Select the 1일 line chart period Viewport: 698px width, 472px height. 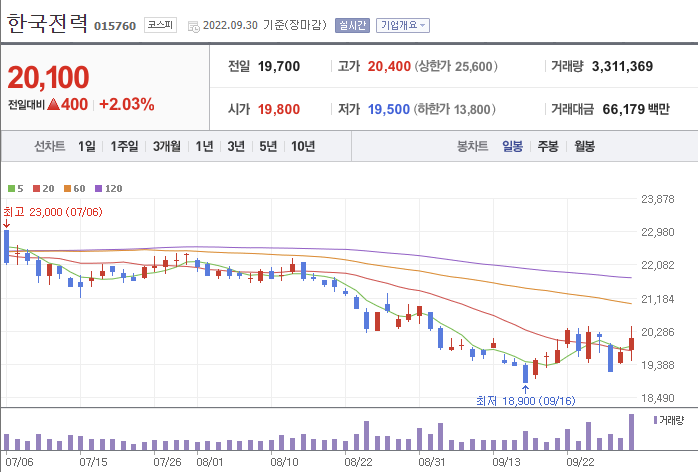coord(86,146)
